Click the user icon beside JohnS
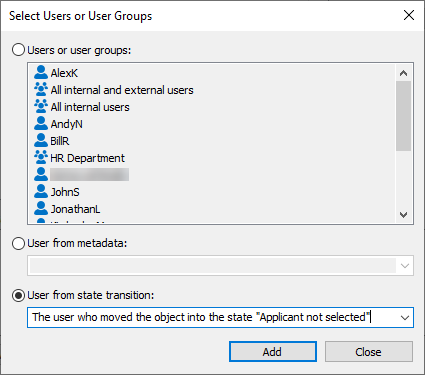Image resolution: width=425 pixels, height=375 pixels. (41, 191)
